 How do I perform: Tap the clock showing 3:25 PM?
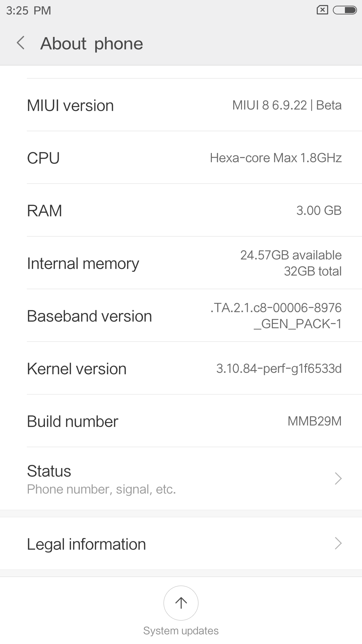click(x=28, y=10)
